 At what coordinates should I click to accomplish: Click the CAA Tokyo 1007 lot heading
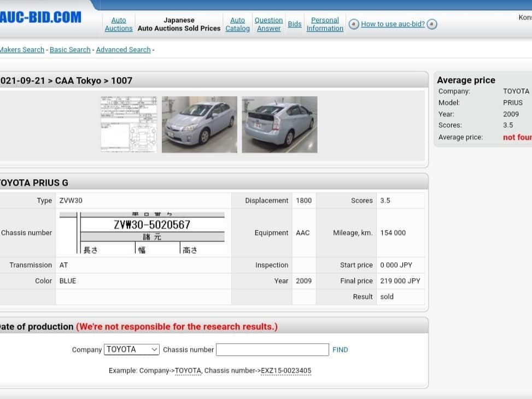coord(66,81)
